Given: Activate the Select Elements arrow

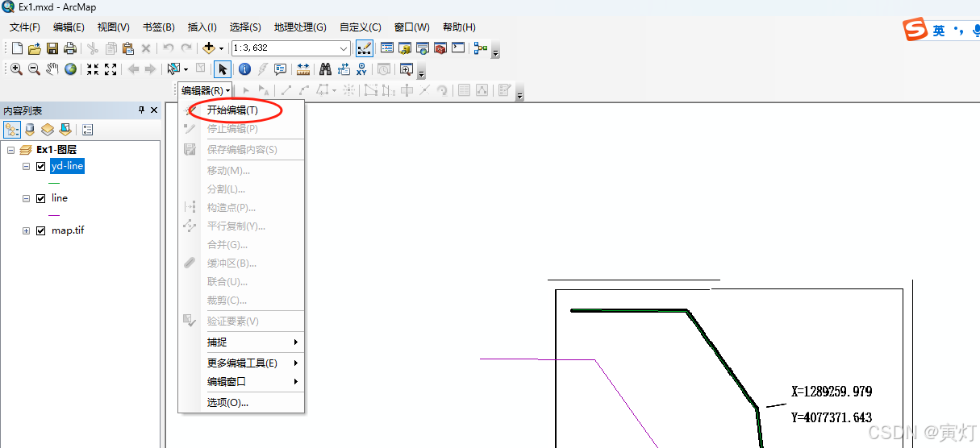Looking at the screenshot, I should [223, 69].
